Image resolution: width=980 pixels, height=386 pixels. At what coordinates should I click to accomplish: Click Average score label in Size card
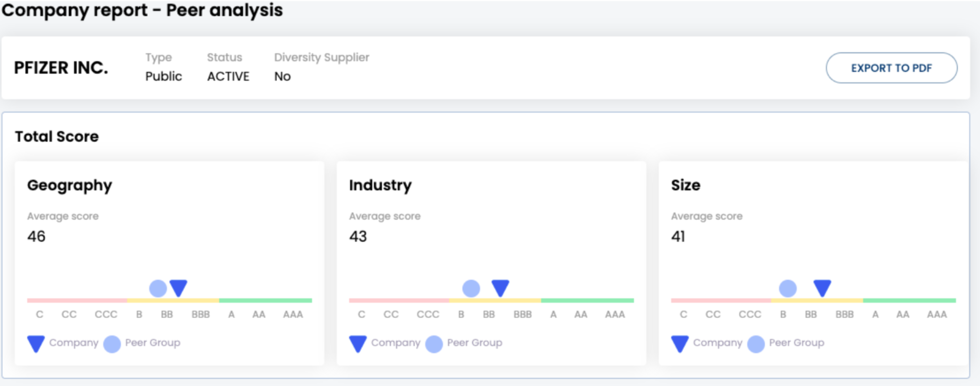706,216
